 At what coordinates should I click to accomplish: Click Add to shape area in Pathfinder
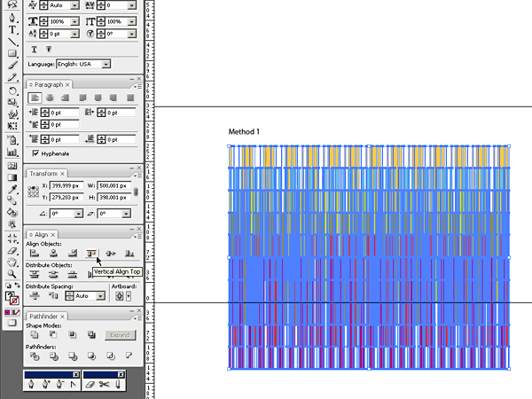[x=35, y=335]
